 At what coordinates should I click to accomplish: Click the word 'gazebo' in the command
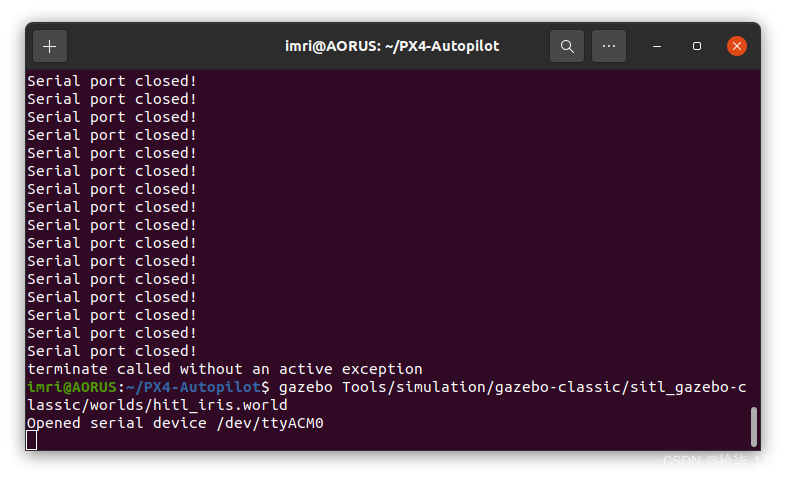(307, 387)
